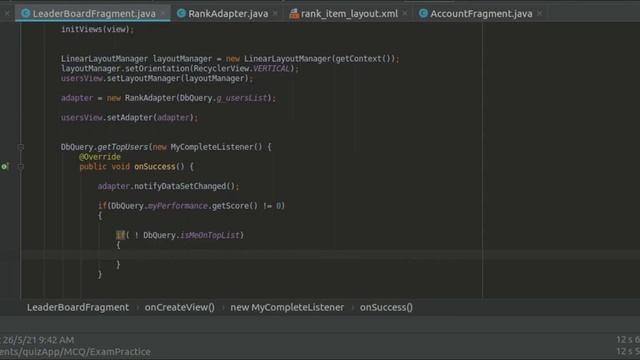Select onCreateView() in the breadcrumb bar
640x360 pixels.
coord(180,307)
